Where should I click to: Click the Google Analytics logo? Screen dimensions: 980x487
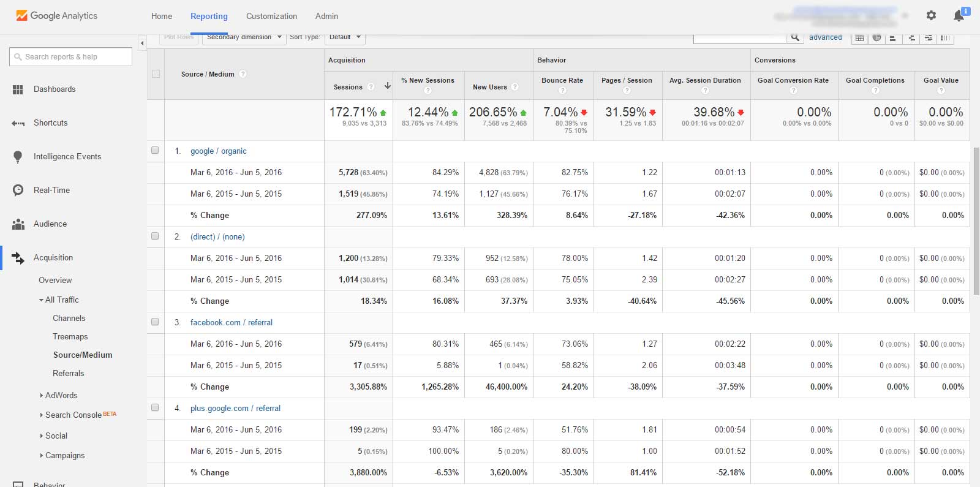(56, 16)
